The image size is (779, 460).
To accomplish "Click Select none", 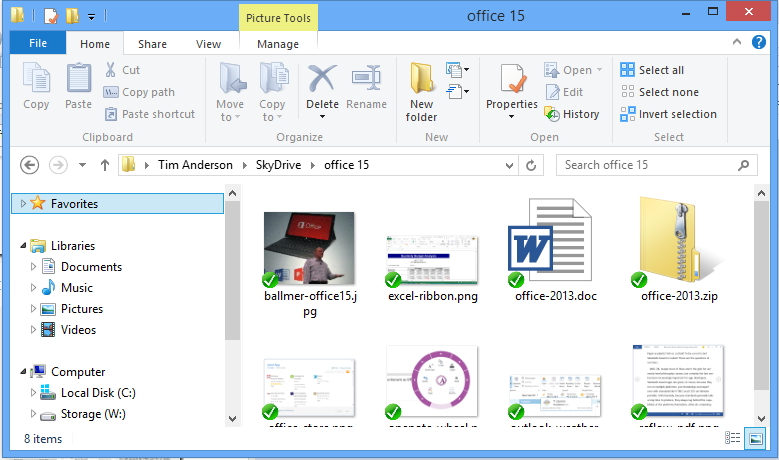I will point(659,92).
